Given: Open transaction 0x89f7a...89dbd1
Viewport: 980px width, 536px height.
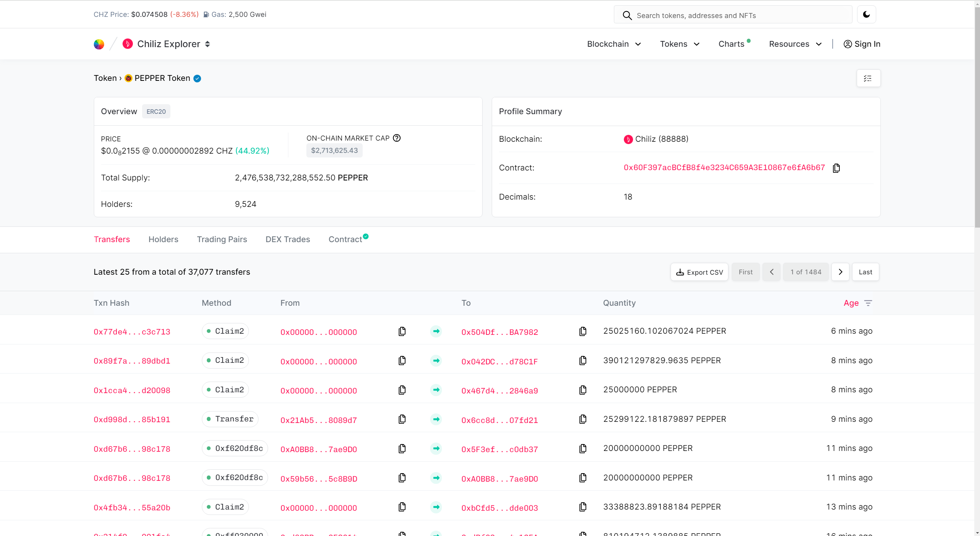Looking at the screenshot, I should pyautogui.click(x=132, y=361).
